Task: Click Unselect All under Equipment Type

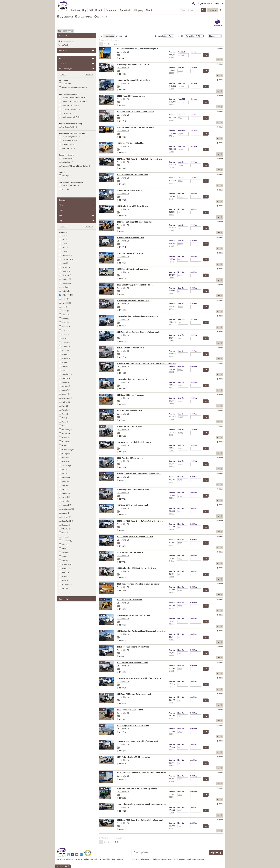Action: pos(89,75)
